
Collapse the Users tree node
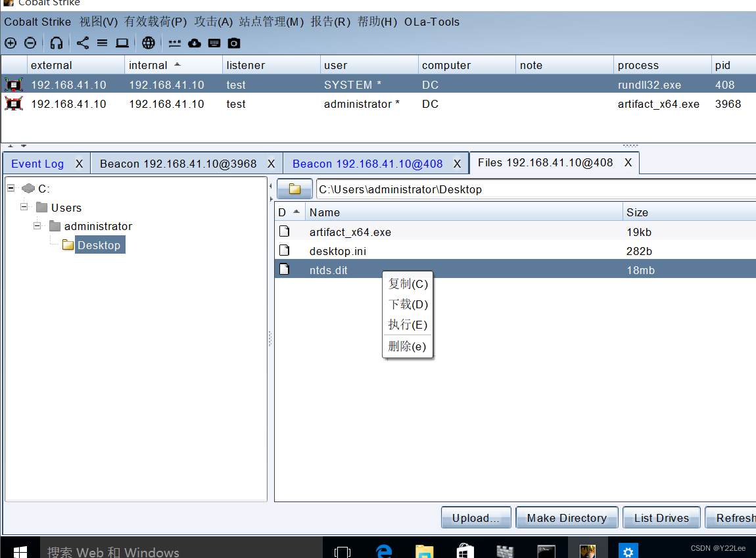[x=24, y=207]
